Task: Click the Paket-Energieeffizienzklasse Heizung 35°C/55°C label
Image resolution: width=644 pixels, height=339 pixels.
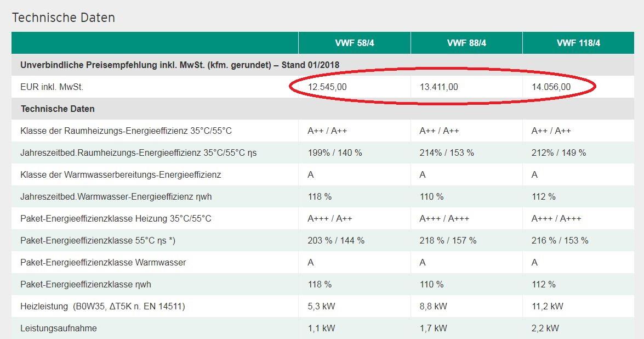Action: [x=116, y=219]
